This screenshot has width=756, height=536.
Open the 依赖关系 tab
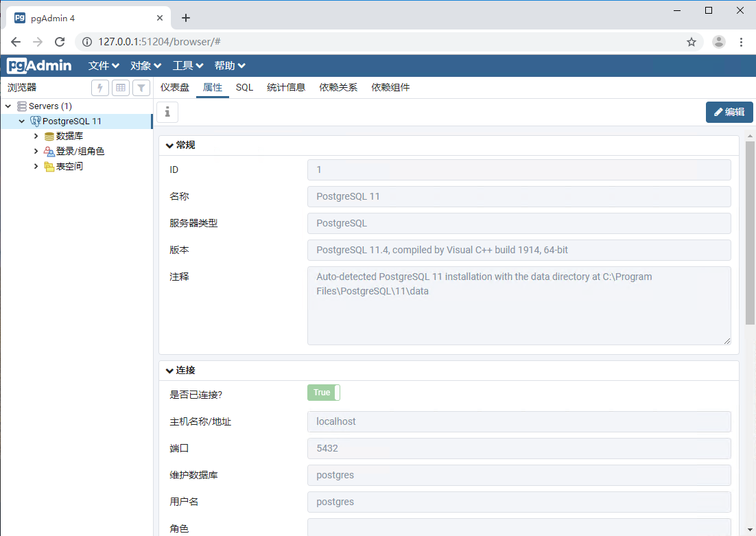pyautogui.click(x=338, y=88)
